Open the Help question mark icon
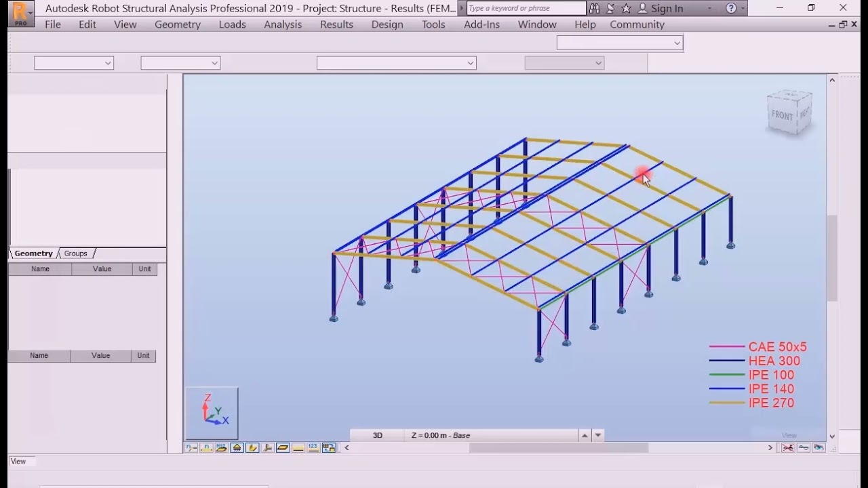The height and width of the screenshot is (488, 868). point(730,8)
